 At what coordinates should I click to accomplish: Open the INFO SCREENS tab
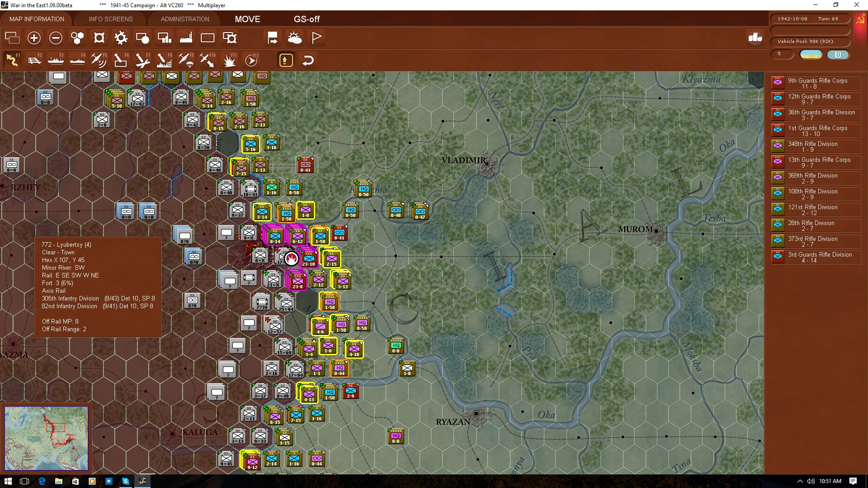111,19
